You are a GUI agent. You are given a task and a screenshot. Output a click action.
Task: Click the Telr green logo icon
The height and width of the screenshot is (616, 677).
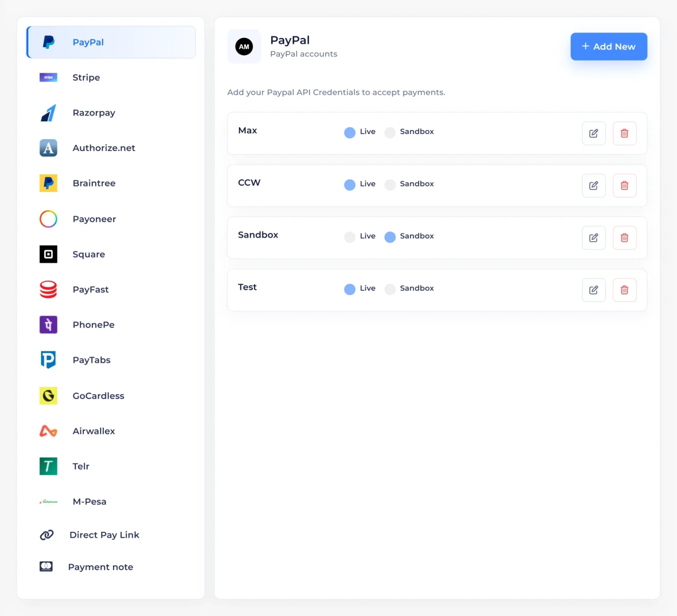point(48,466)
